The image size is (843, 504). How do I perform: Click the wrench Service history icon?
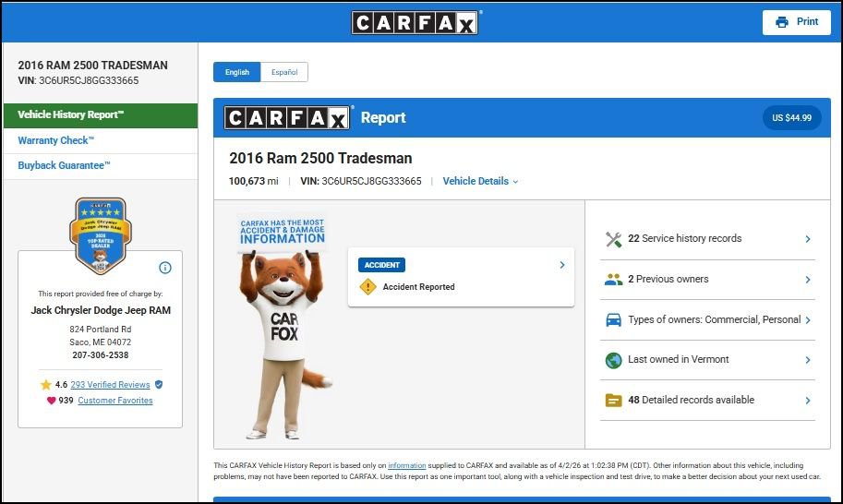(613, 239)
